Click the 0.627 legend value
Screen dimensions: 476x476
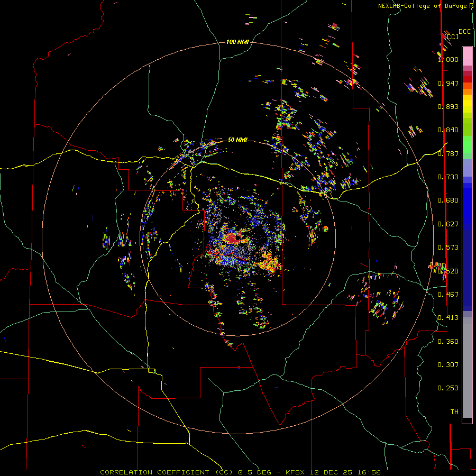click(448, 224)
